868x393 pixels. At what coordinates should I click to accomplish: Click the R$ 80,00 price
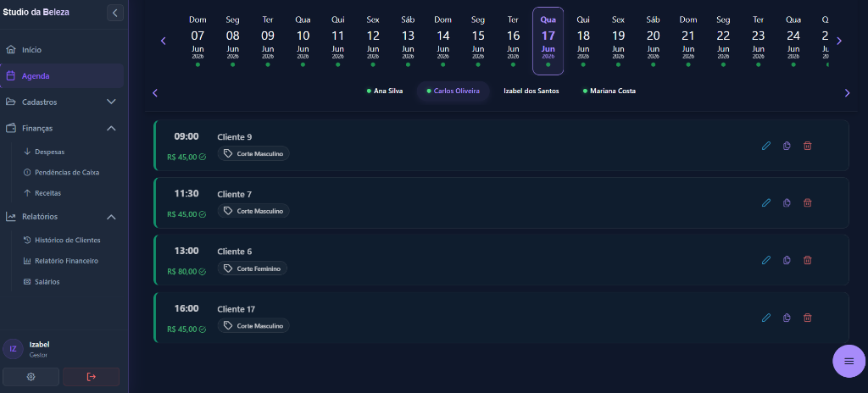pos(182,271)
